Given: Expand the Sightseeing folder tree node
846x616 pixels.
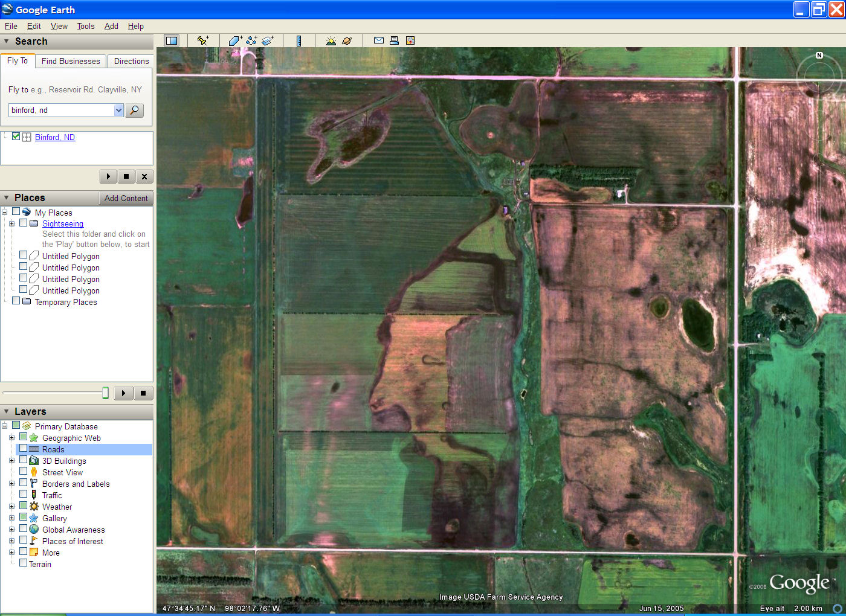Looking at the screenshot, I should 11,223.
